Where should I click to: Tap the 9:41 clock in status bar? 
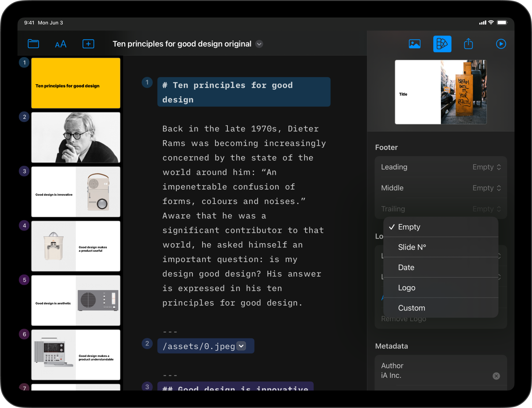[29, 23]
